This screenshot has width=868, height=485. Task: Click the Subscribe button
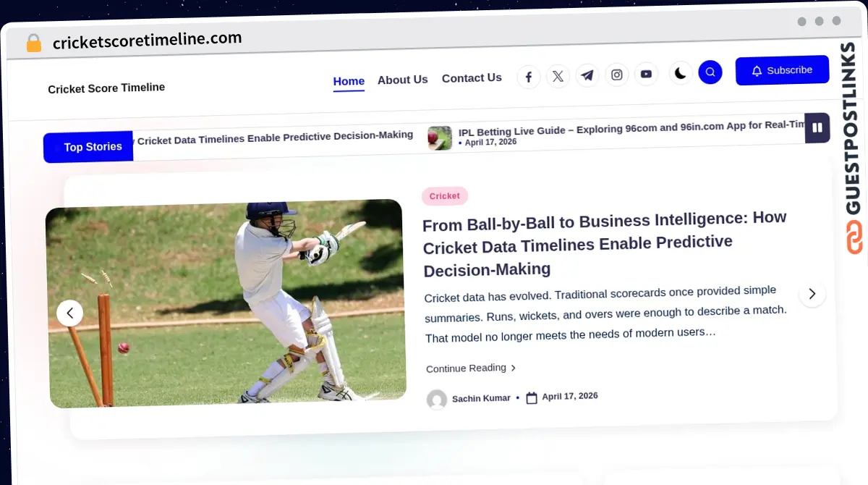coord(782,70)
